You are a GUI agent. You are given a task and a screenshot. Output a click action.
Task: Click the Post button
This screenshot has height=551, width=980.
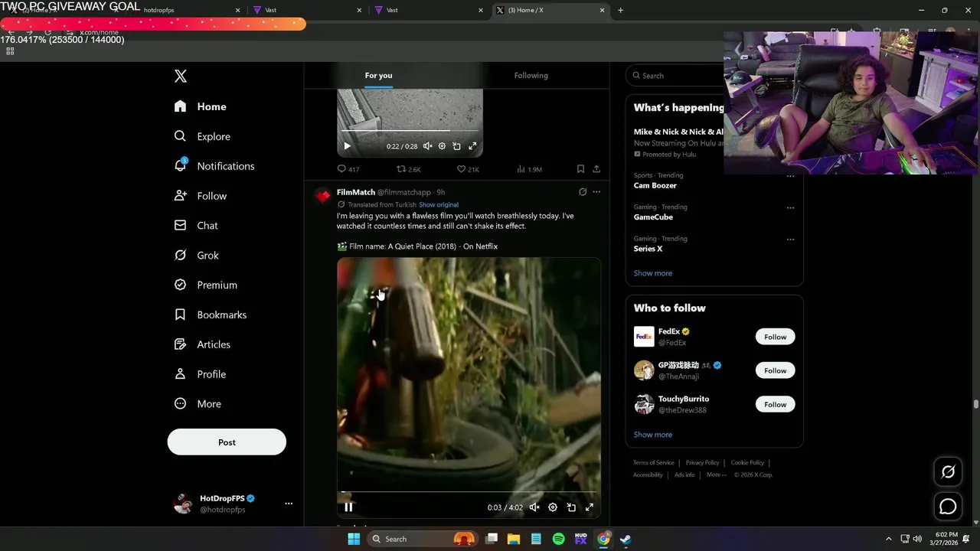pyautogui.click(x=227, y=442)
